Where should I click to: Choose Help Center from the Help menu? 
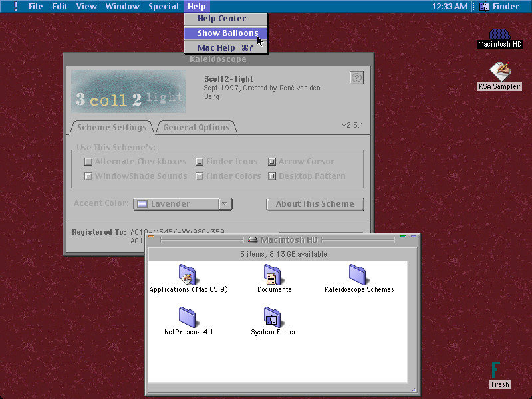[226, 19]
